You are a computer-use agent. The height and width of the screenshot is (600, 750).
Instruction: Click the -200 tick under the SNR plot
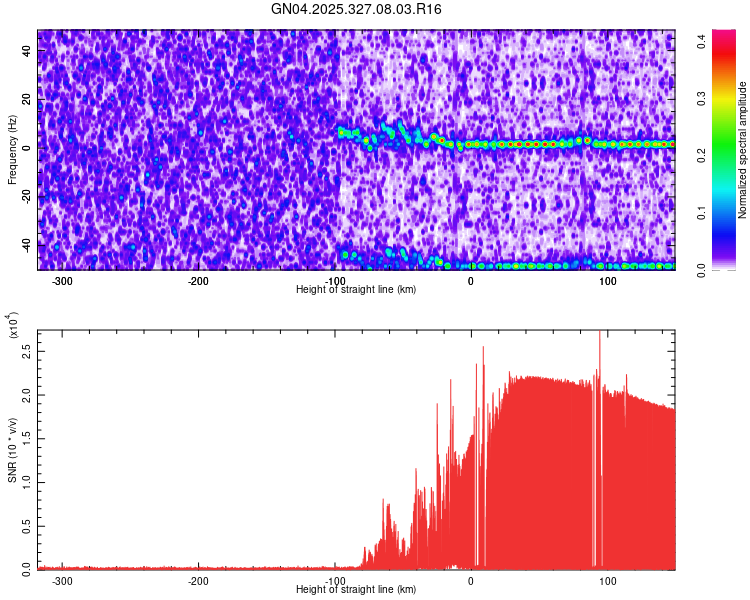tap(198, 580)
